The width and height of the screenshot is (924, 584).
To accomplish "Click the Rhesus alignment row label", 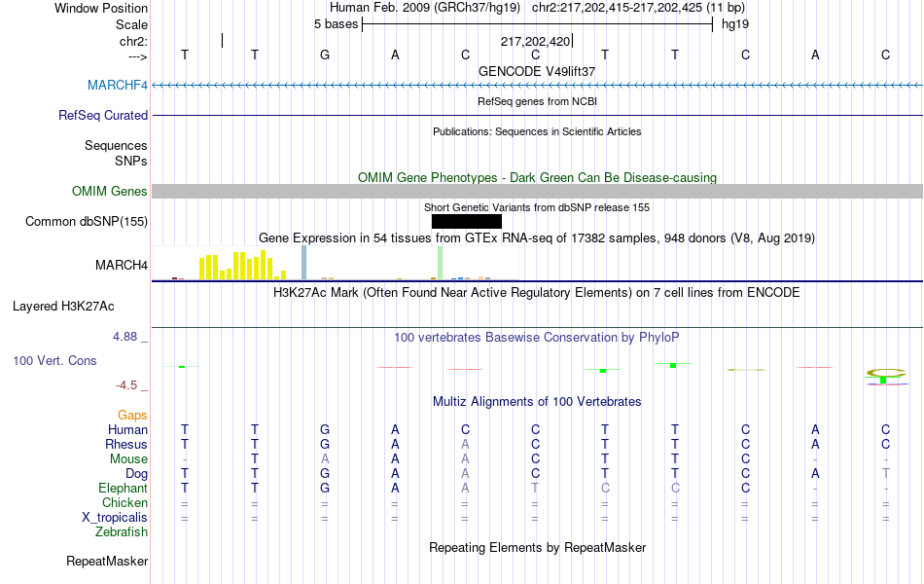I will tap(126, 444).
